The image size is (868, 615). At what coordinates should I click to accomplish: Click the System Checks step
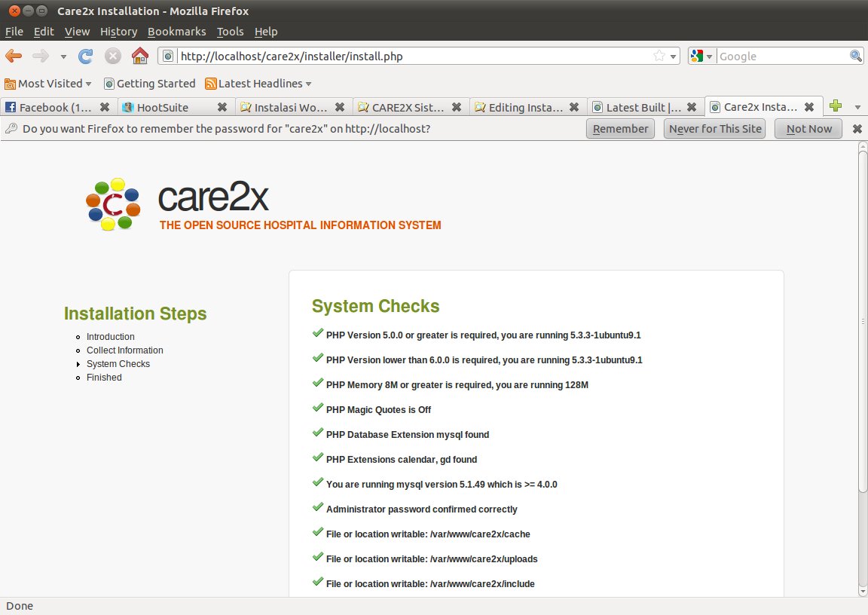pos(118,364)
